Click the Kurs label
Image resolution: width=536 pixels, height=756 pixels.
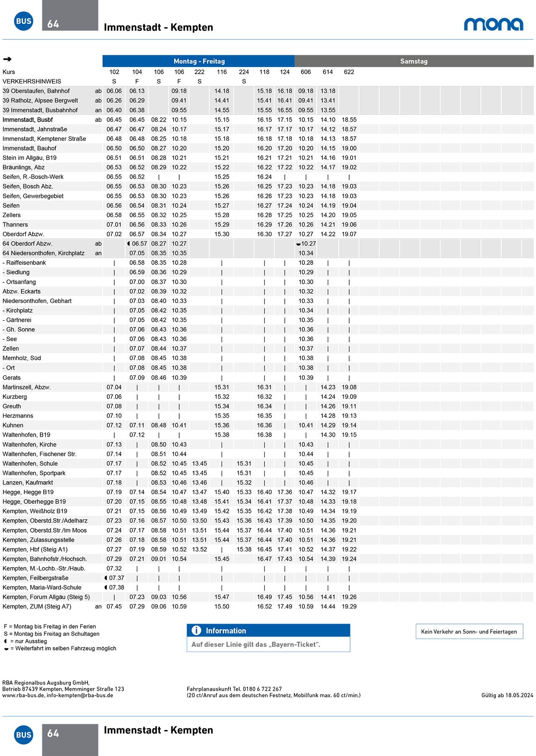tap(9, 72)
